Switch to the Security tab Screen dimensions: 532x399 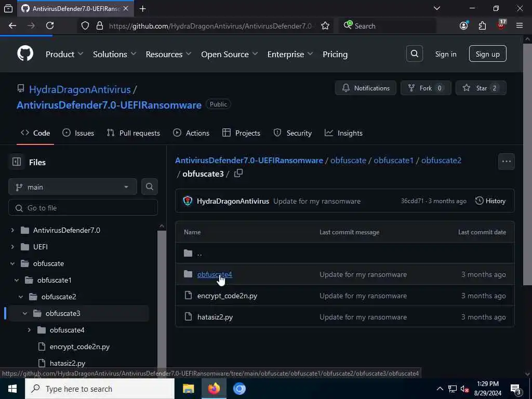coord(292,133)
